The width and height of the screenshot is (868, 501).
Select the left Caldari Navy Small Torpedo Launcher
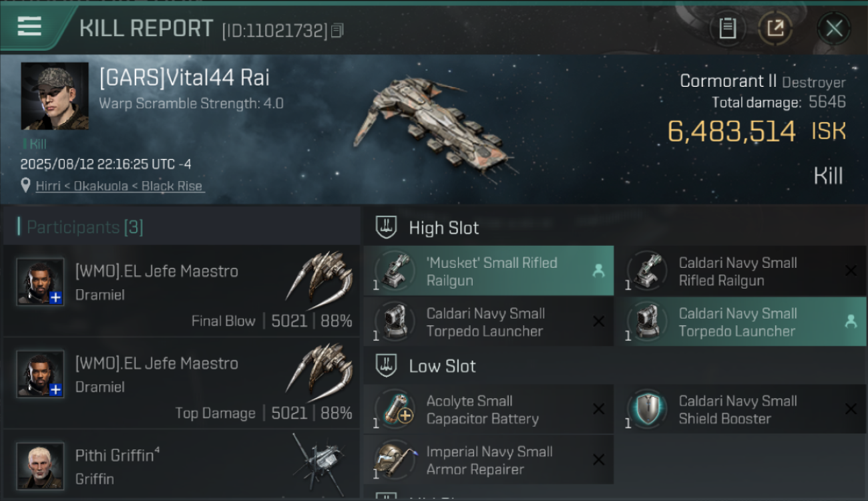point(489,321)
